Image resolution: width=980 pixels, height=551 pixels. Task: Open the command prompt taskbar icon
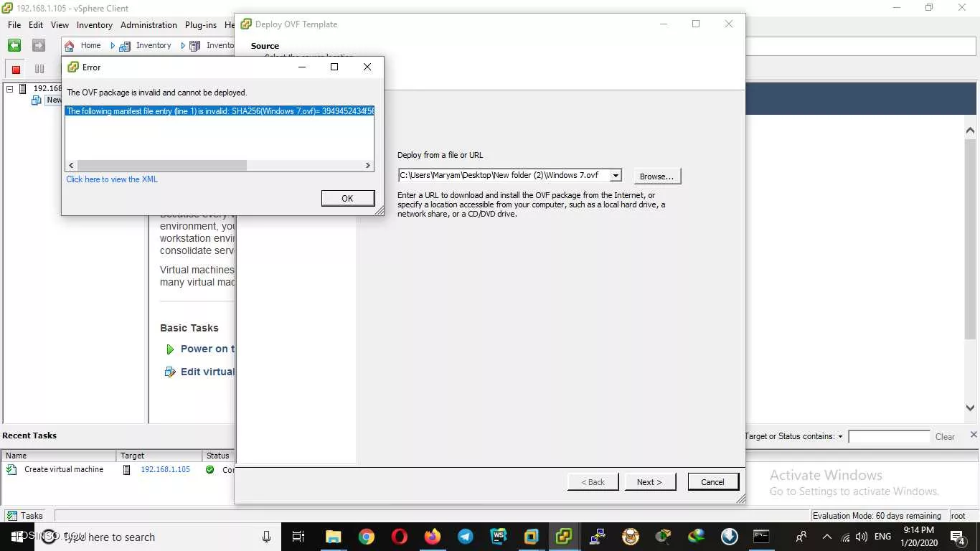point(762,537)
